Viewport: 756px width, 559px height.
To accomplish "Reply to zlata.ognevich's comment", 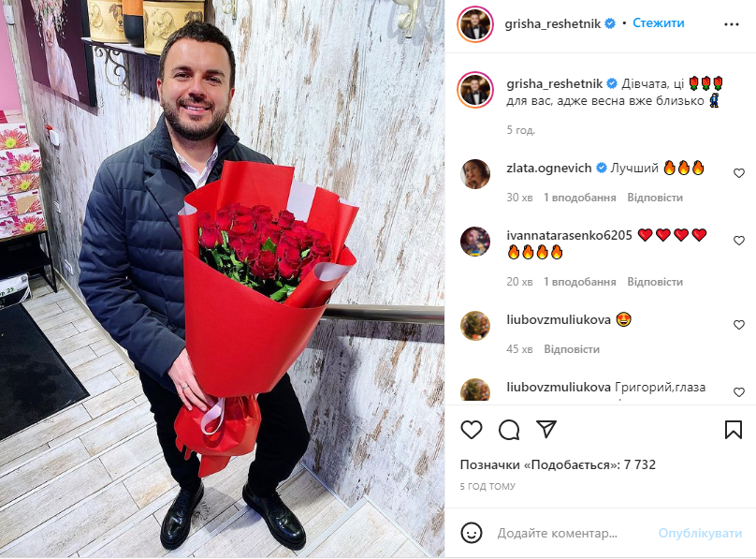I will [655, 198].
